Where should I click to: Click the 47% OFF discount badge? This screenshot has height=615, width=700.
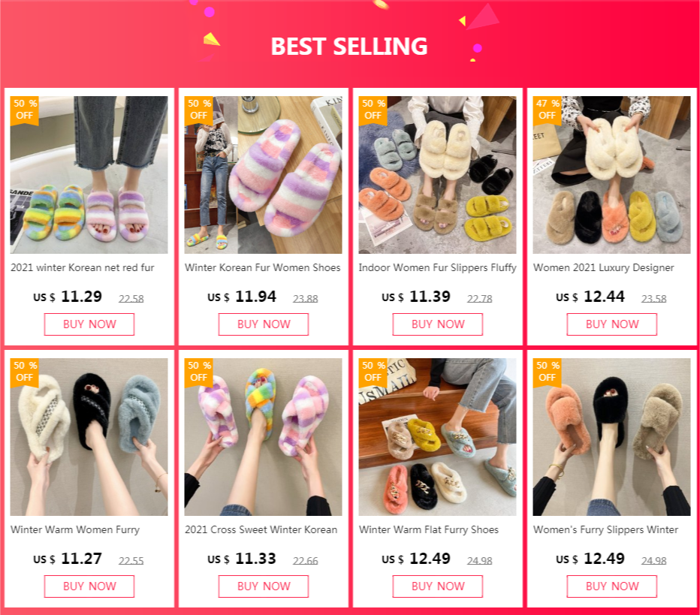pyautogui.click(x=548, y=110)
